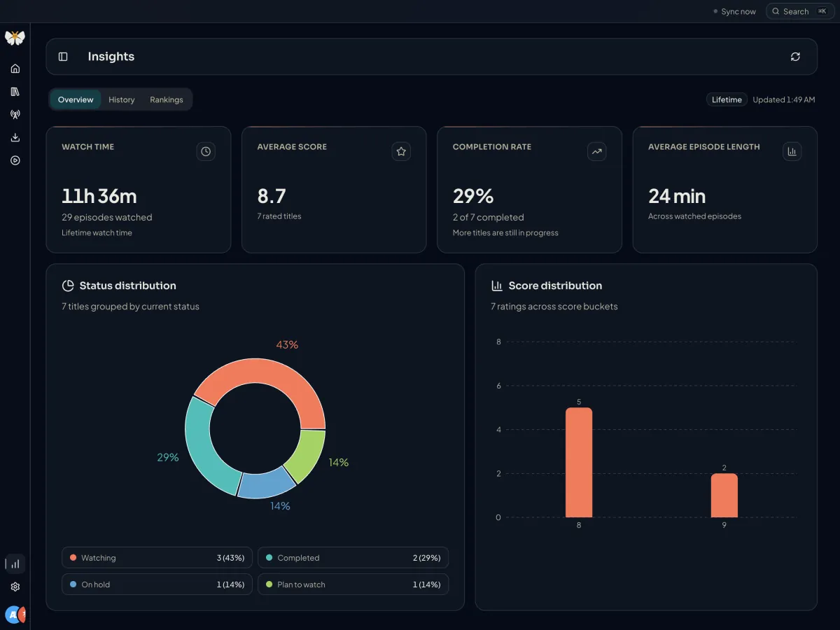The image size is (840, 630).
Task: Select the On hold legend row
Action: click(157, 584)
